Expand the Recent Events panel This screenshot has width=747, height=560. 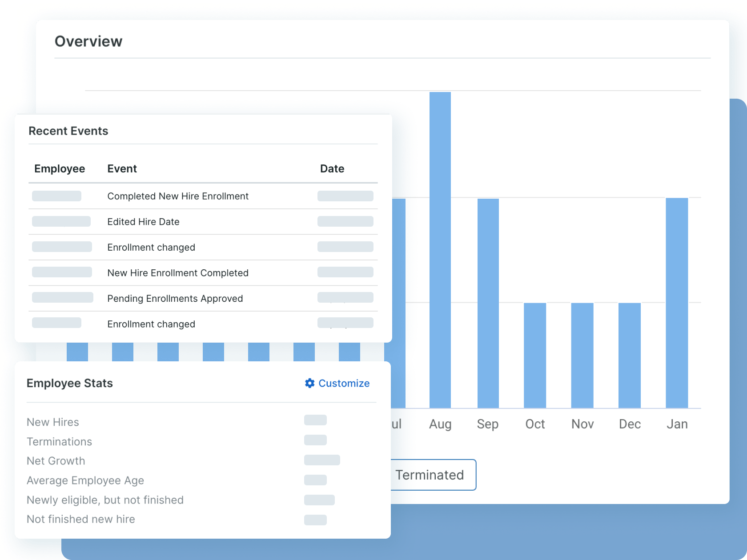[68, 131]
